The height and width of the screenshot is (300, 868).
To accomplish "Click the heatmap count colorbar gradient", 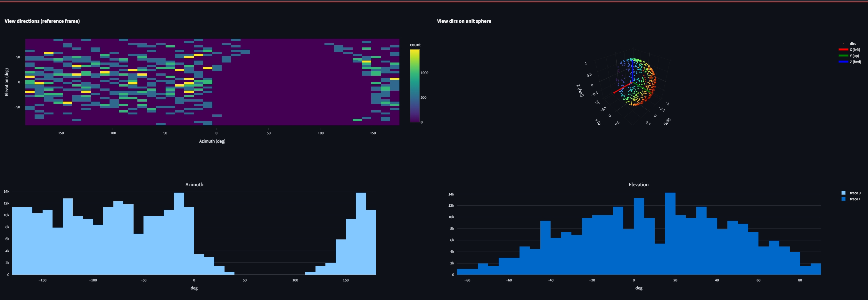I will [414, 86].
